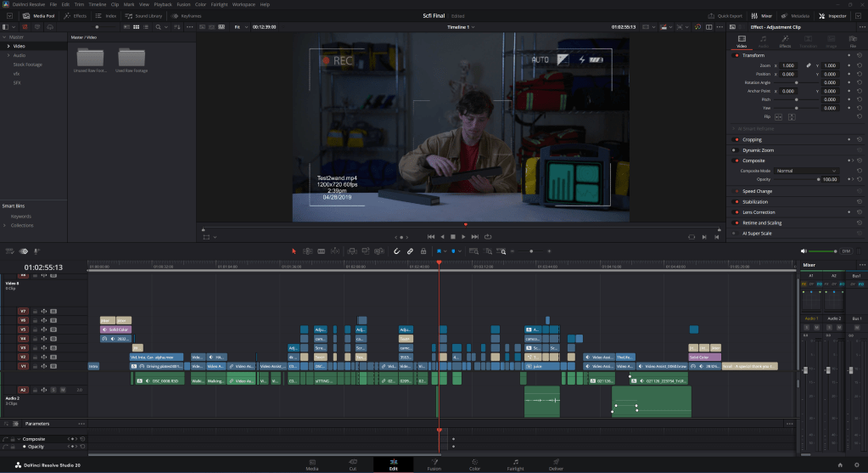The image size is (868, 473).
Task: Toggle loop playback in the viewer
Action: click(x=487, y=237)
